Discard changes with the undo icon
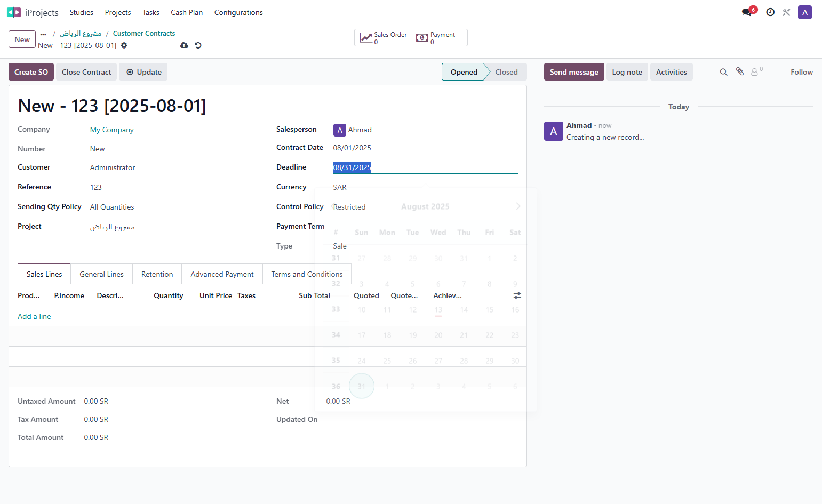The height and width of the screenshot is (504, 822). click(x=198, y=45)
